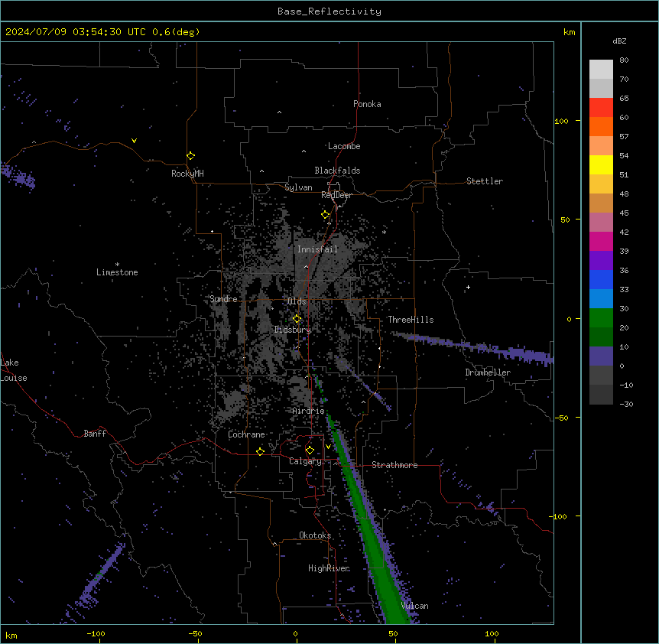The height and width of the screenshot is (644, 659).
Task: Click the Blackfalds city label
Action: (337, 171)
